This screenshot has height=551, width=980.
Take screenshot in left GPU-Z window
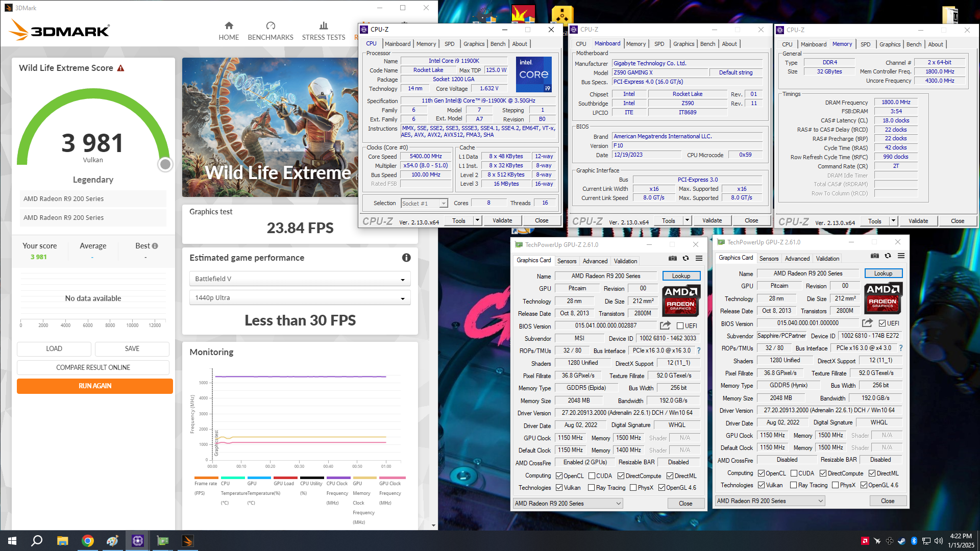click(x=673, y=259)
